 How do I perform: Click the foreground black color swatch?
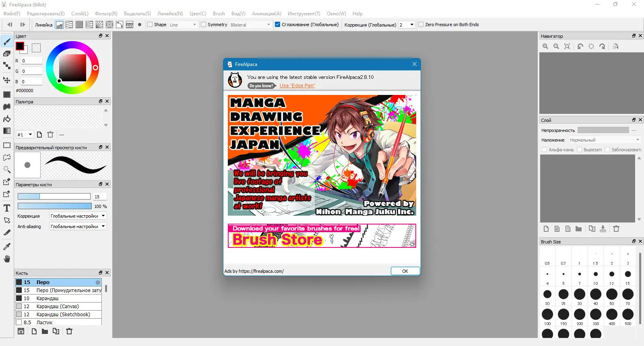pos(20,46)
